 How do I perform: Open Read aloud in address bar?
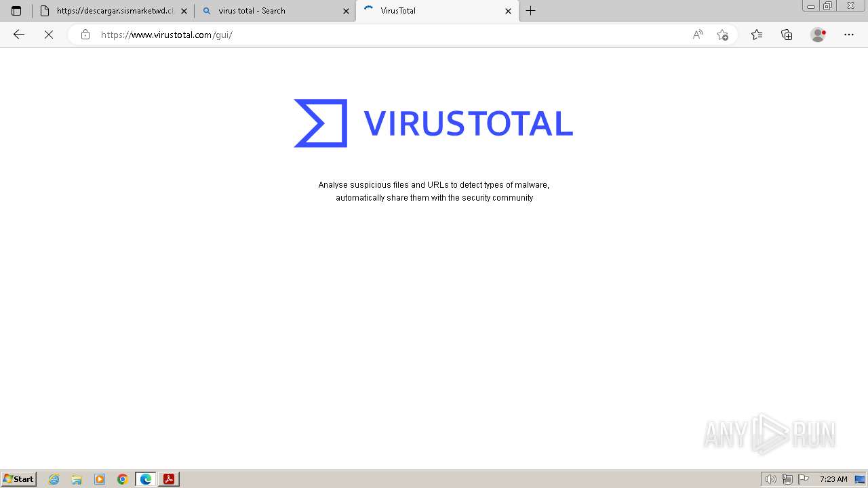pyautogui.click(x=698, y=35)
